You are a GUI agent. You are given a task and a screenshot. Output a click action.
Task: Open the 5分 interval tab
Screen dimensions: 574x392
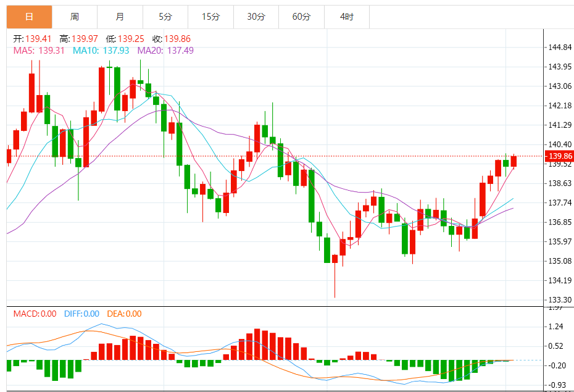pyautogui.click(x=165, y=17)
